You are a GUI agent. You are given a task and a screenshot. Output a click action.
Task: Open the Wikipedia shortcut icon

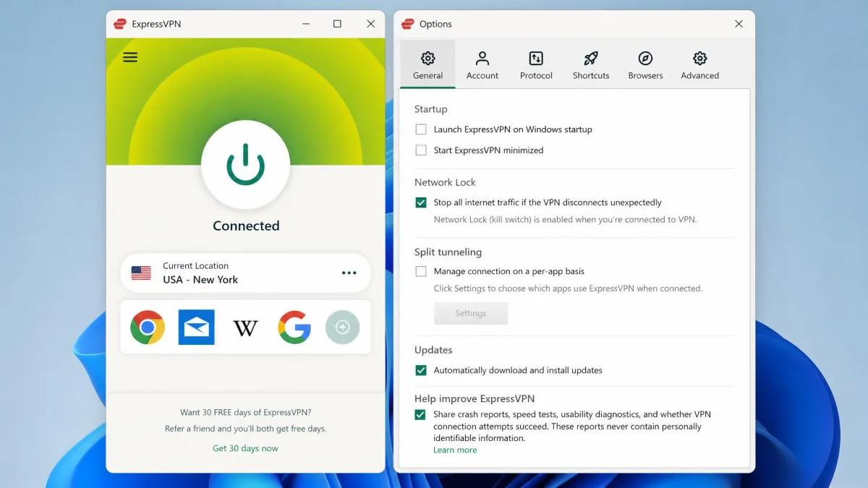[x=245, y=328]
